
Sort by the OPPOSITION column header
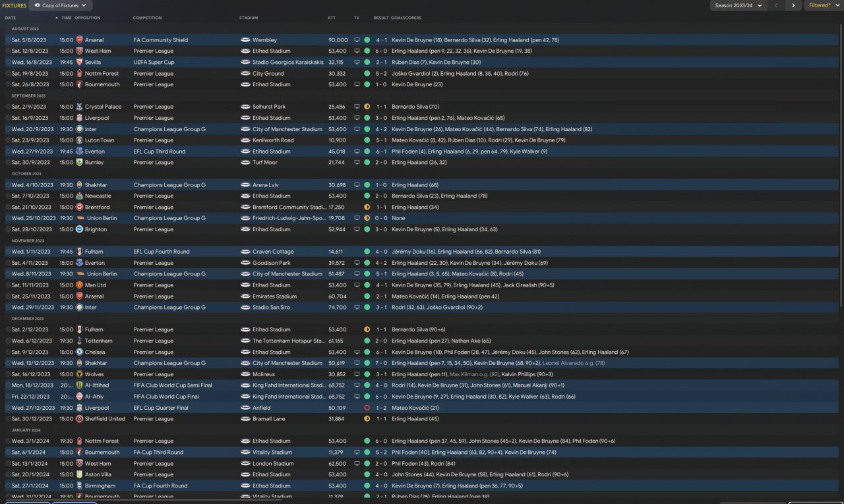pyautogui.click(x=88, y=18)
